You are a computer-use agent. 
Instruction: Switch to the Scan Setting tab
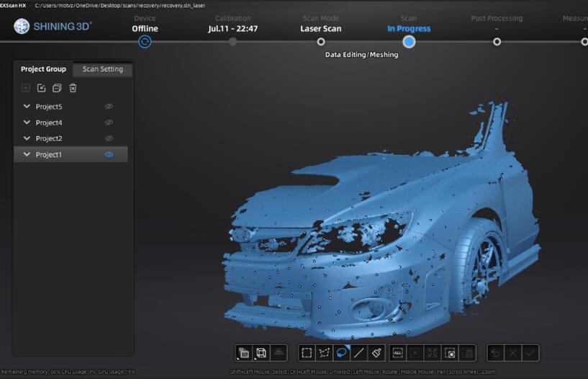coord(103,69)
